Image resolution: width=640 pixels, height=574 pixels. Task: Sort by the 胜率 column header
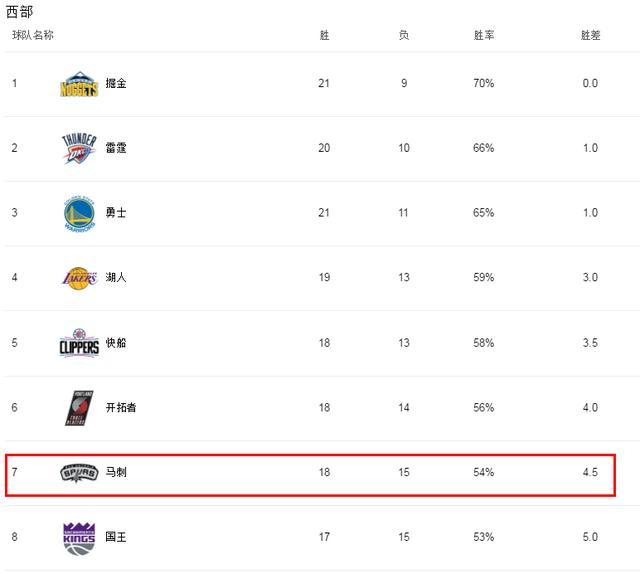pyautogui.click(x=484, y=35)
